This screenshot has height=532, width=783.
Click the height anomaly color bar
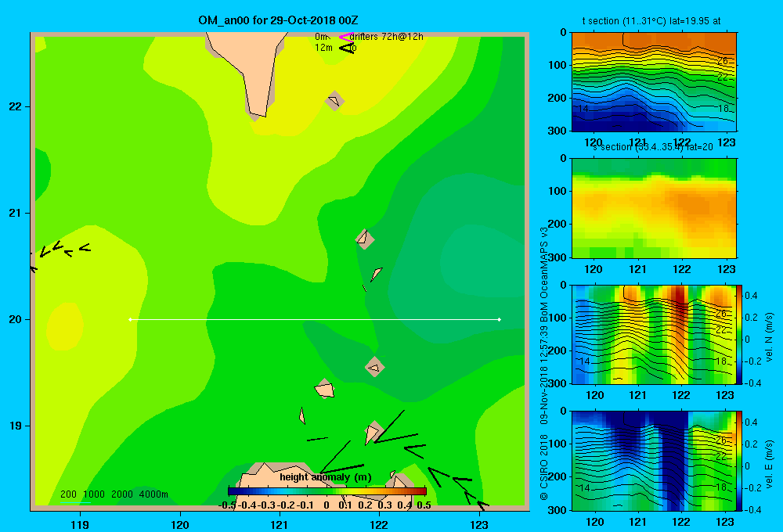[327, 491]
